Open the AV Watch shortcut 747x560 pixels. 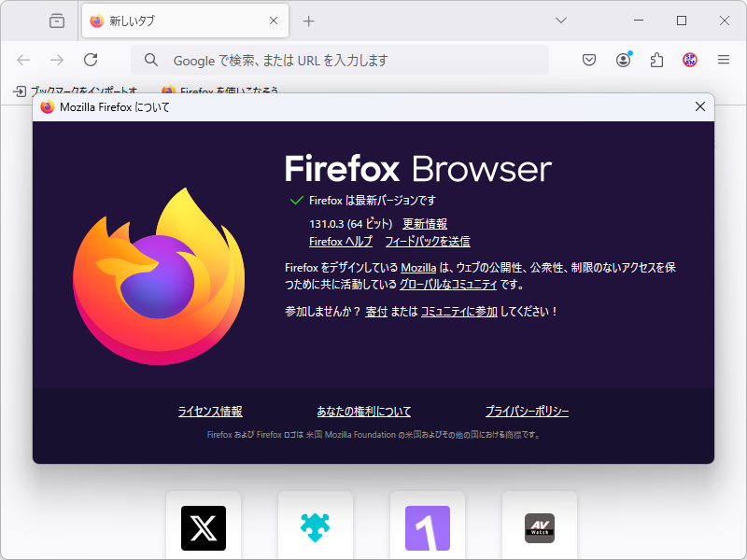pyautogui.click(x=540, y=527)
